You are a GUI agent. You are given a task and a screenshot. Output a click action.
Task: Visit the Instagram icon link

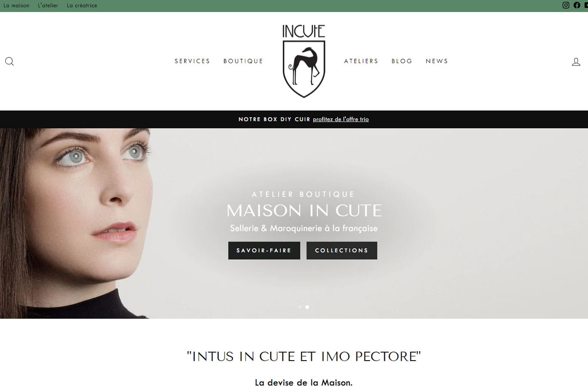pos(566,5)
